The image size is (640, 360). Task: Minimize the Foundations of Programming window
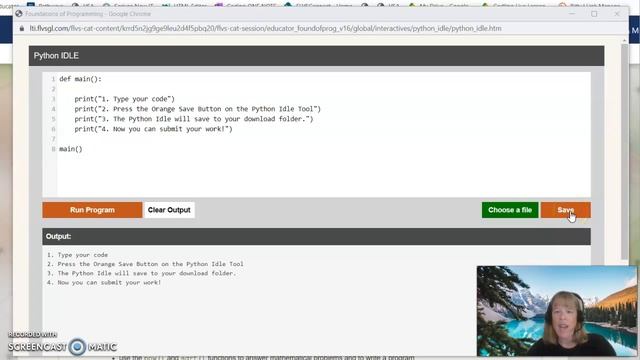click(x=572, y=13)
